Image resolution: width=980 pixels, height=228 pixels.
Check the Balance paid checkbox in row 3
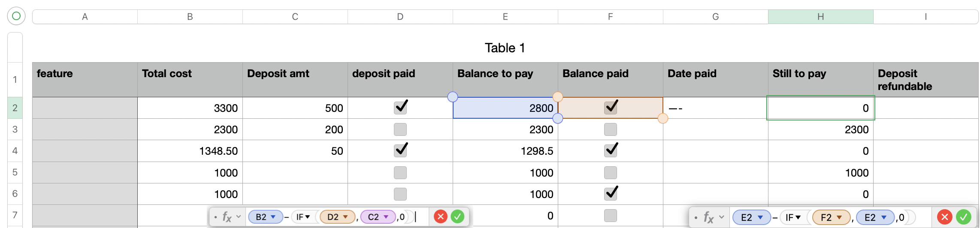point(610,129)
